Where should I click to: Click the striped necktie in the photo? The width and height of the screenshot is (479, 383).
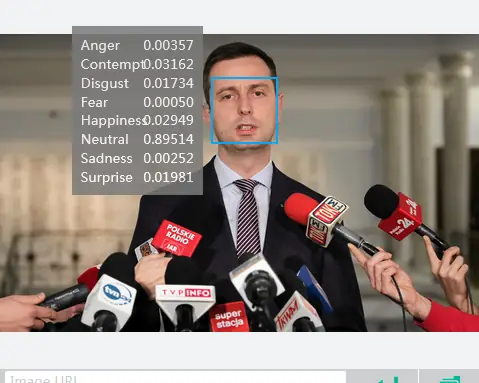[x=247, y=217]
